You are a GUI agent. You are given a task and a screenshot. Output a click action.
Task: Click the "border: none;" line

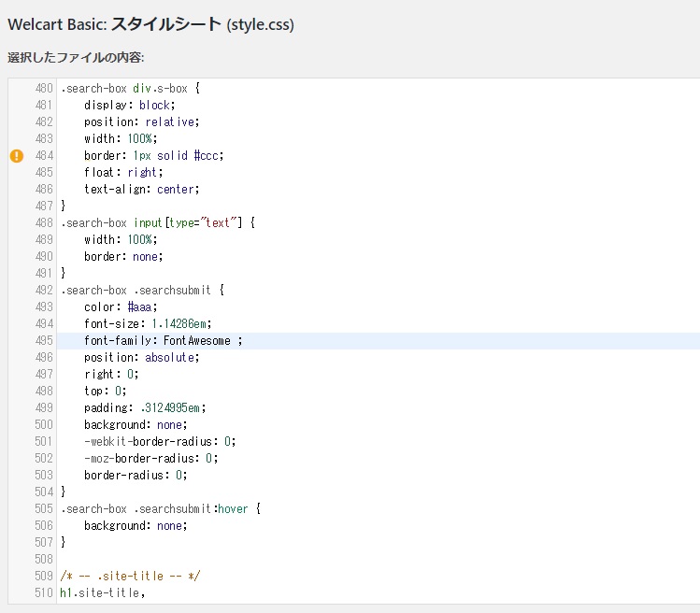tap(123, 257)
